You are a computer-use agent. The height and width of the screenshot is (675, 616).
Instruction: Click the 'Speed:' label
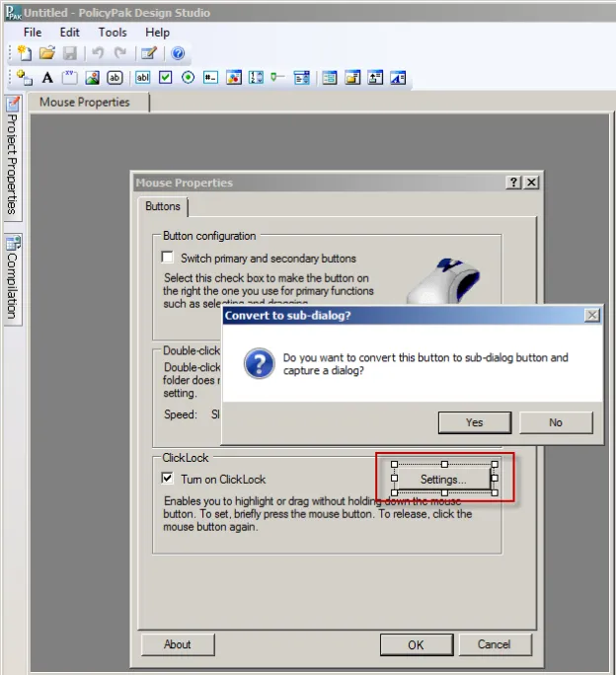click(180, 414)
